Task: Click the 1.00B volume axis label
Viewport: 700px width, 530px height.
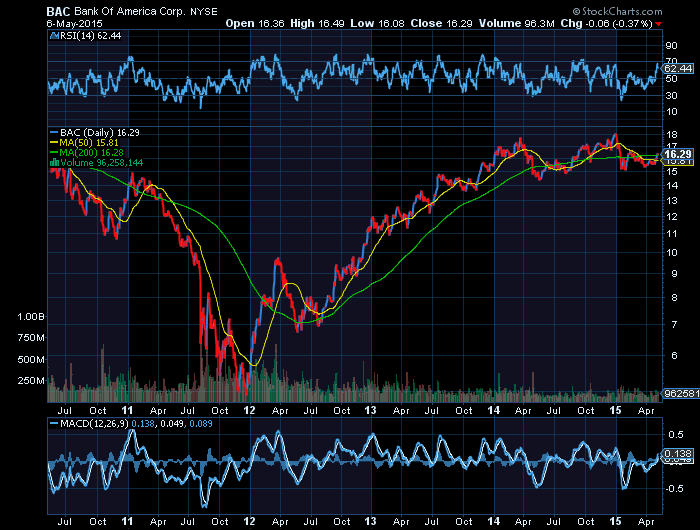Action: [31, 317]
